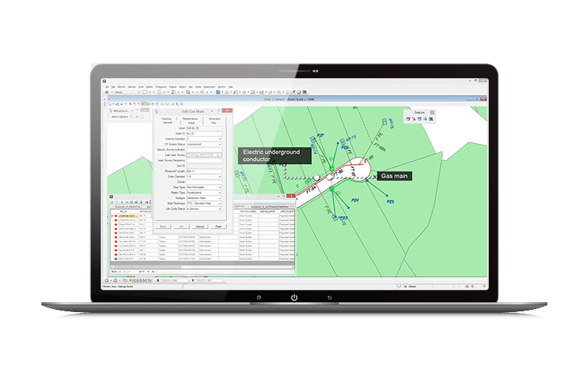Screen dimensions: 588x382
Task: Open the Outer Diameter dropdown
Action: point(220,177)
